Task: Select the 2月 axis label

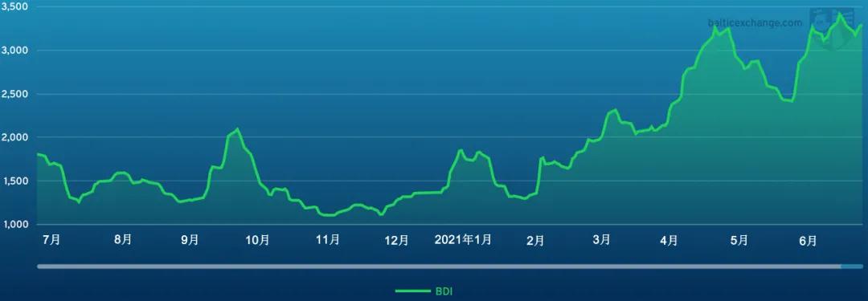Action: (535, 240)
